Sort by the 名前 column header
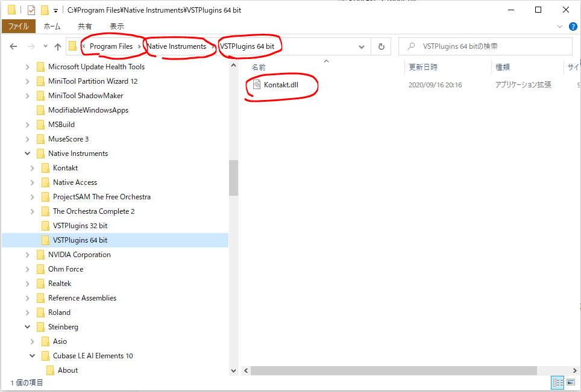The width and height of the screenshot is (581, 392). [x=259, y=67]
